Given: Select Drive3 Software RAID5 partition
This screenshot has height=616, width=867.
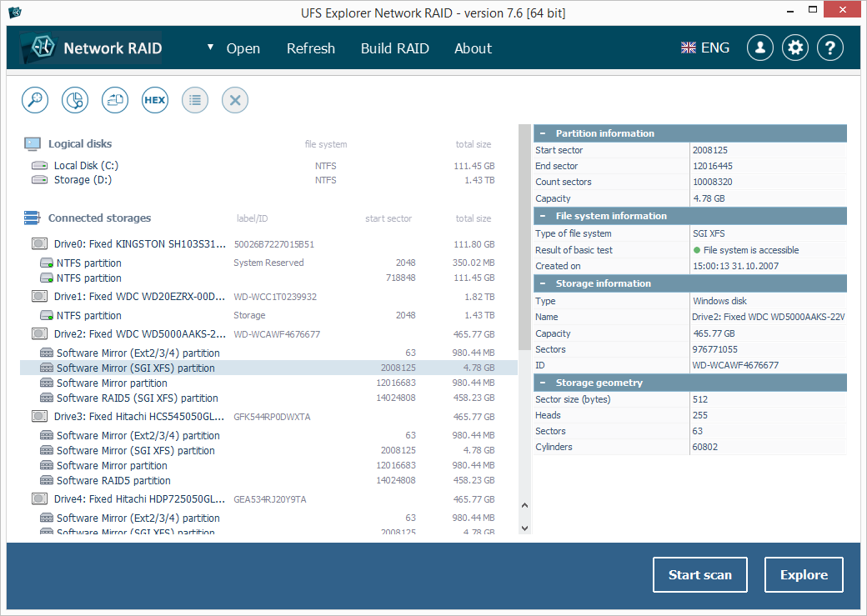Looking at the screenshot, I should click(268, 480).
